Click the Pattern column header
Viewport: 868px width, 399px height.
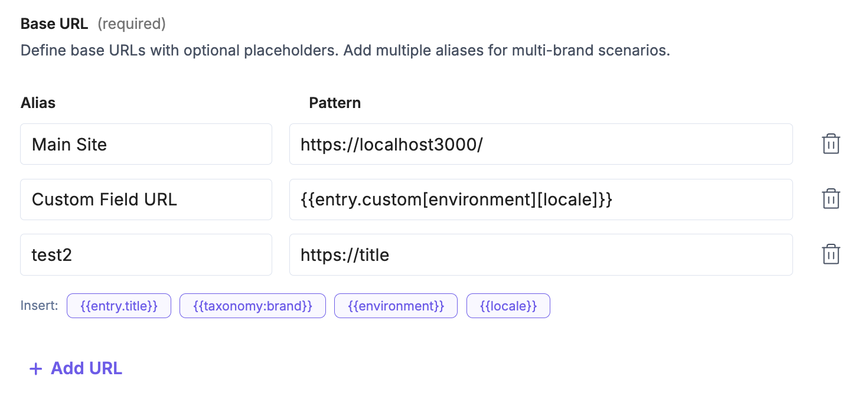(335, 103)
